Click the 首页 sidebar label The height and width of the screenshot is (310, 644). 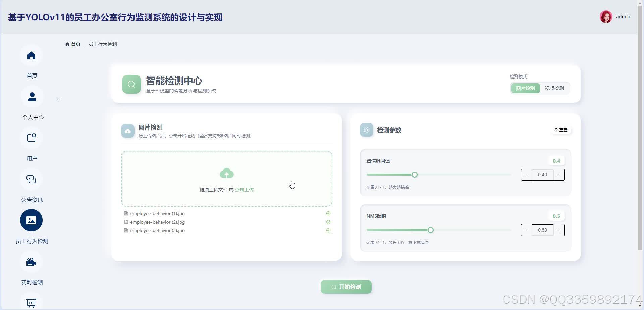[x=32, y=76]
